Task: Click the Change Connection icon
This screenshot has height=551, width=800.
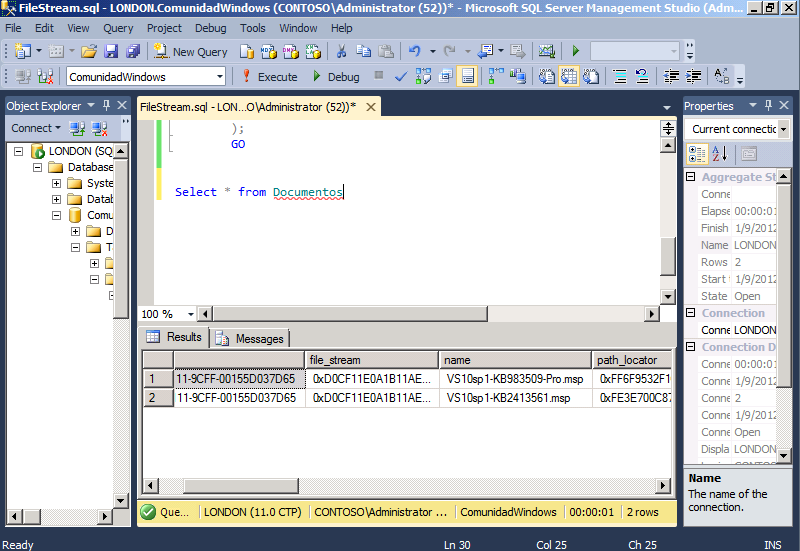Action: click(x=45, y=77)
